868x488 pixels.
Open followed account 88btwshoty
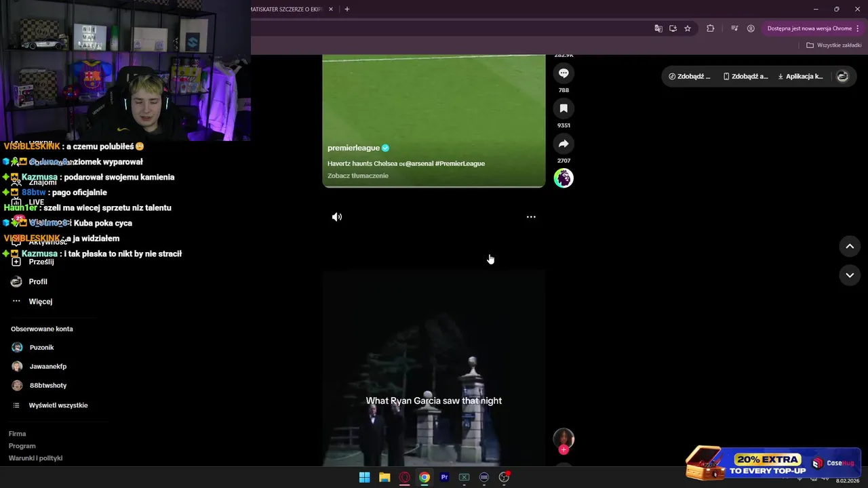point(40,385)
